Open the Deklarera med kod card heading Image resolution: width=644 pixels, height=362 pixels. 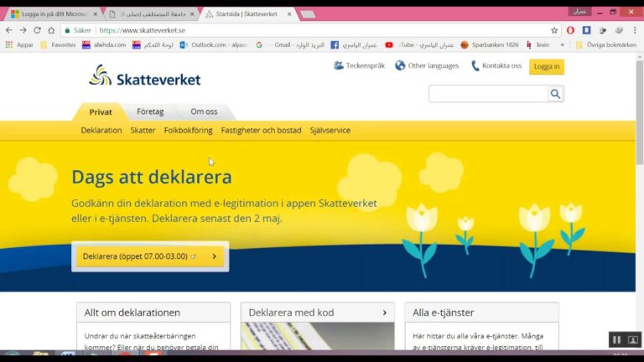tap(291, 313)
